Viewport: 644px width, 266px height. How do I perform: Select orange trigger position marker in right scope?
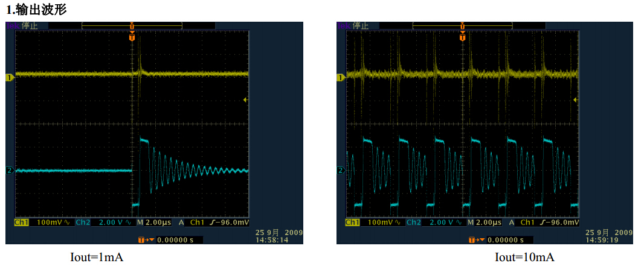(463, 37)
